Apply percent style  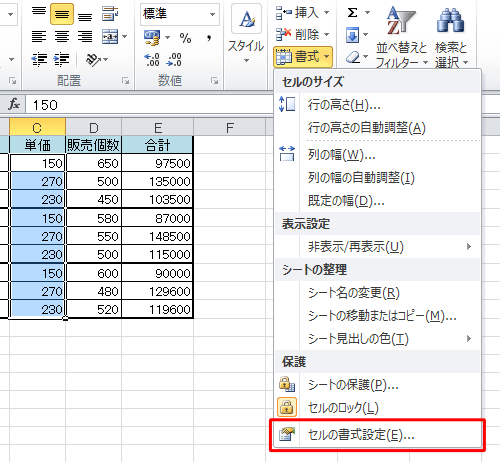[185, 38]
